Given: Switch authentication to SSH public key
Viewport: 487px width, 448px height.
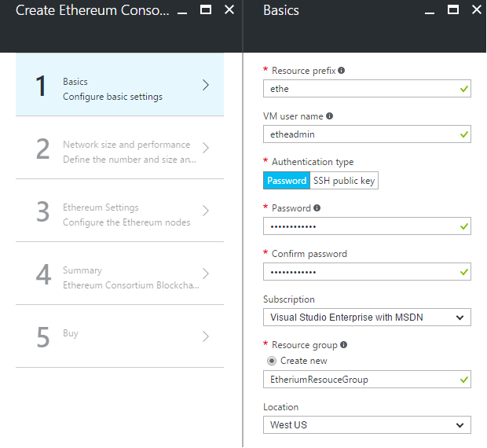Looking at the screenshot, I should (x=344, y=181).
